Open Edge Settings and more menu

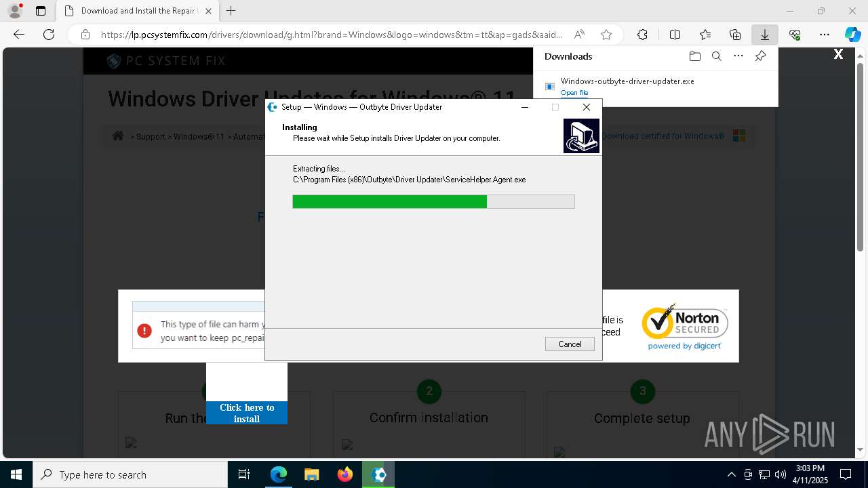click(x=825, y=35)
